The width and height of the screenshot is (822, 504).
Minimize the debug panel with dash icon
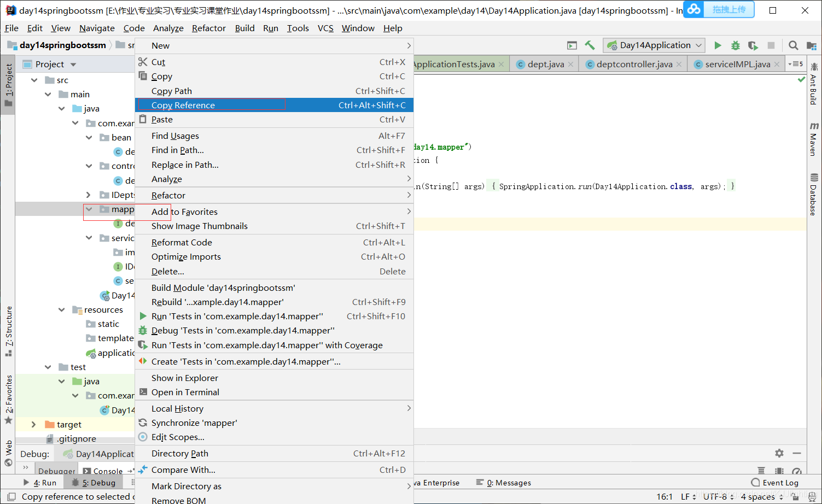pos(797,453)
